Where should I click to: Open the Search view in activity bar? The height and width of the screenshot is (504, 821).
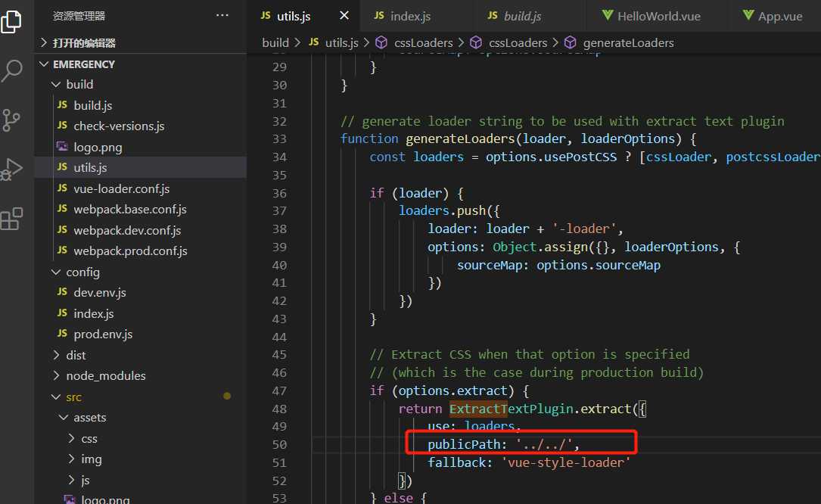pyautogui.click(x=11, y=70)
